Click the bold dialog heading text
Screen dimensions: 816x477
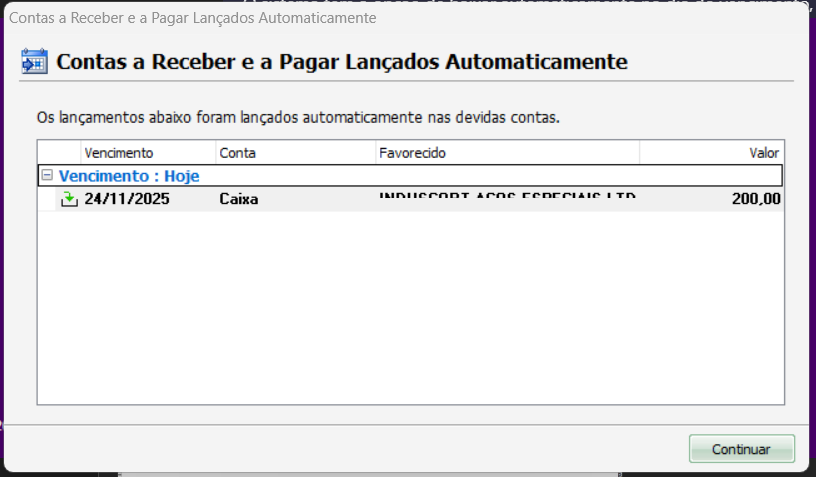[x=342, y=62]
